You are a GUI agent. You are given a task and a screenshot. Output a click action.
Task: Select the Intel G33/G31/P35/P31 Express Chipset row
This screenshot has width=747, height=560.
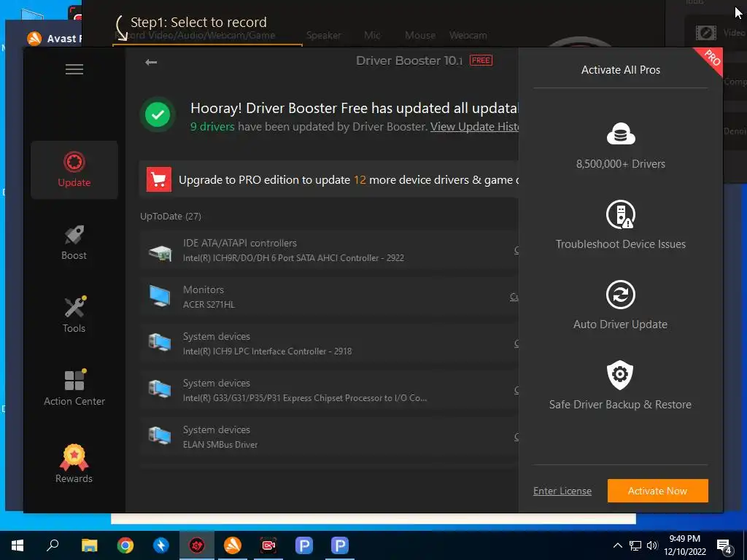click(x=329, y=390)
